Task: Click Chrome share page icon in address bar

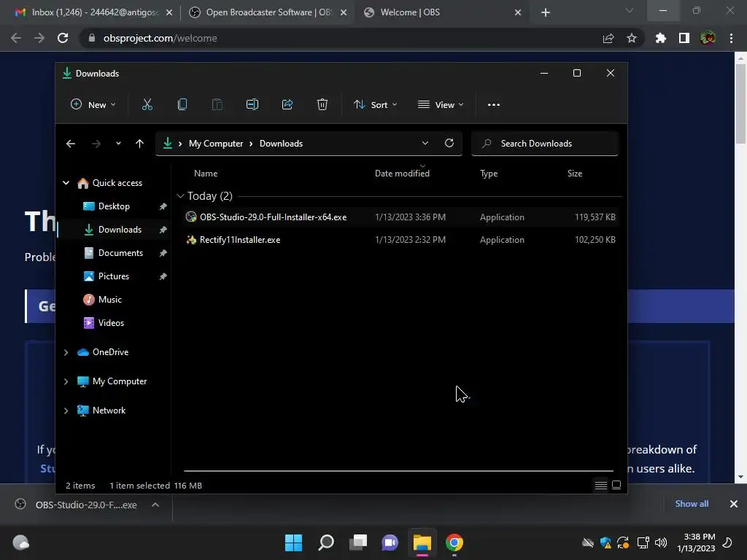Action: pos(608,38)
